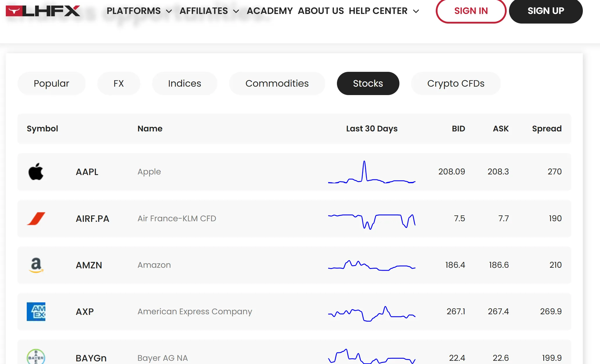Open the Crypto CFDs tab
The image size is (600, 364).
(x=456, y=83)
